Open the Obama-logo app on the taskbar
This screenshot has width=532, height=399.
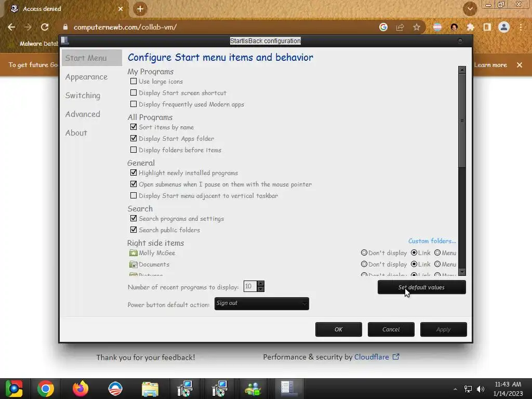(115, 389)
